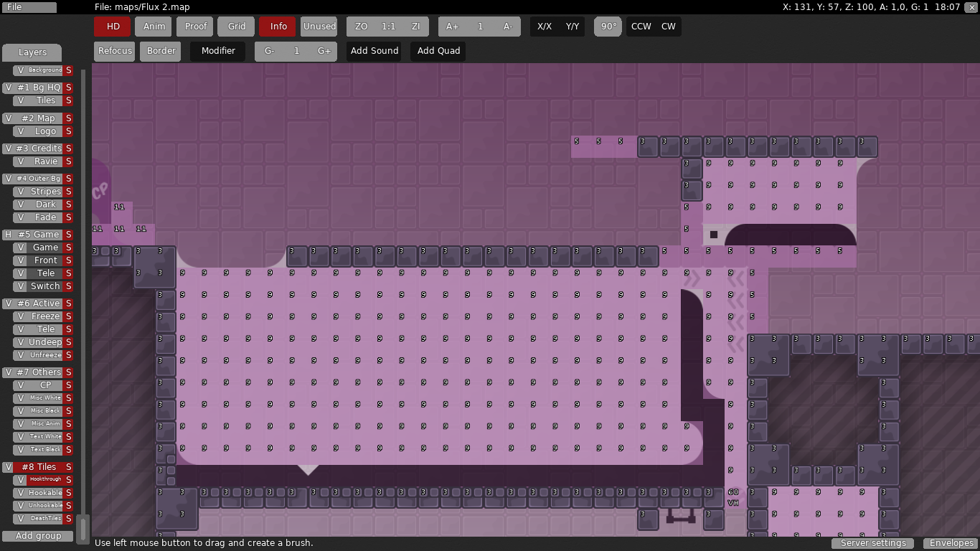The height and width of the screenshot is (551, 980).
Task: Click the Add group button
Action: (38, 536)
